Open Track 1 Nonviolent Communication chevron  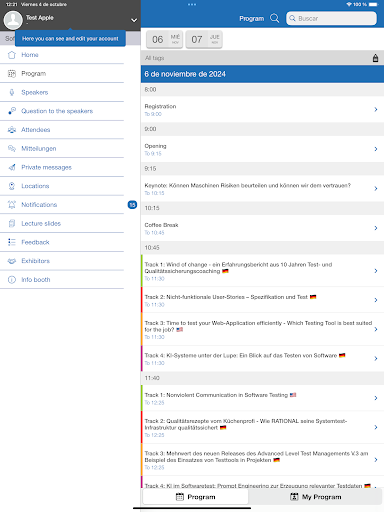[376, 398]
